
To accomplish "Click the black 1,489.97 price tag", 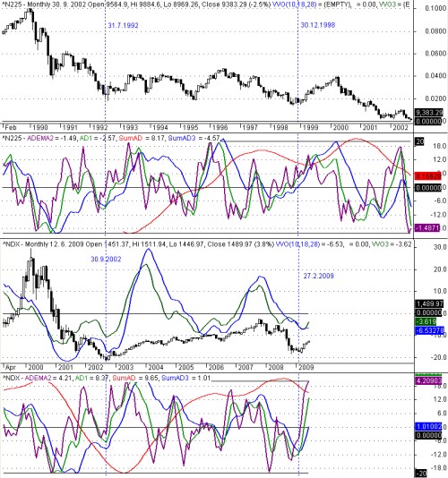I will tap(429, 303).
